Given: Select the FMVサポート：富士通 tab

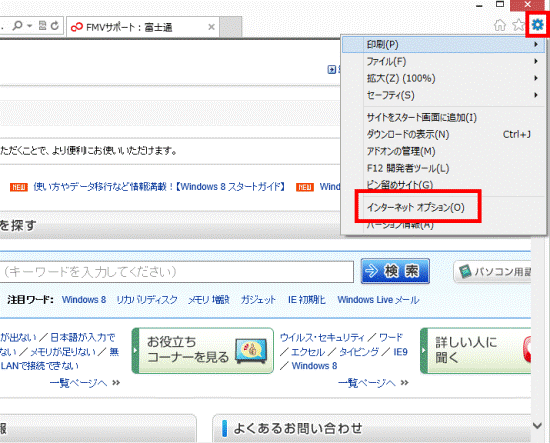Looking at the screenshot, I should [x=143, y=27].
